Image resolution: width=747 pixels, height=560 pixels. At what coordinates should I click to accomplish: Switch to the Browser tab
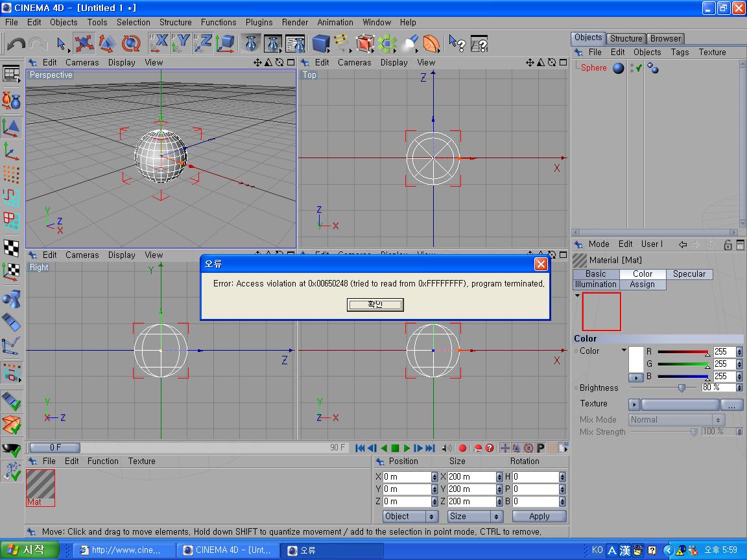tap(665, 39)
